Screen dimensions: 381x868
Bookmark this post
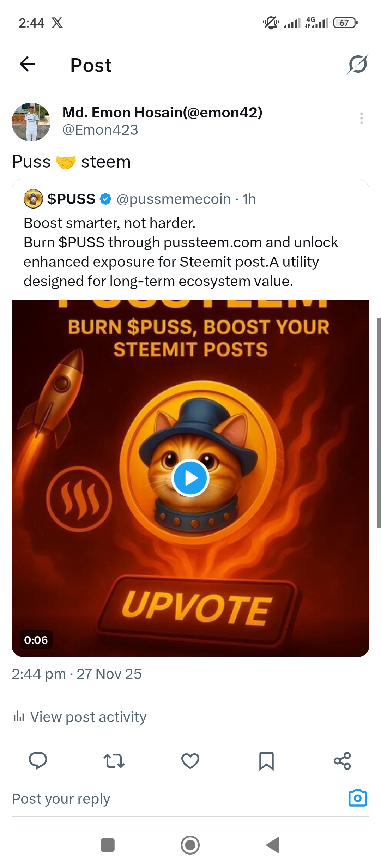click(x=266, y=761)
